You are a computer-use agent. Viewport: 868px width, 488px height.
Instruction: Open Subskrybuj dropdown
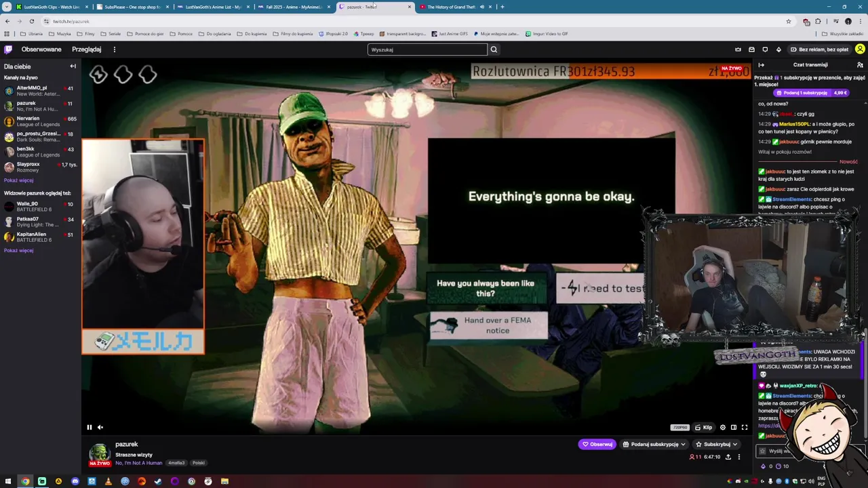coord(717,445)
